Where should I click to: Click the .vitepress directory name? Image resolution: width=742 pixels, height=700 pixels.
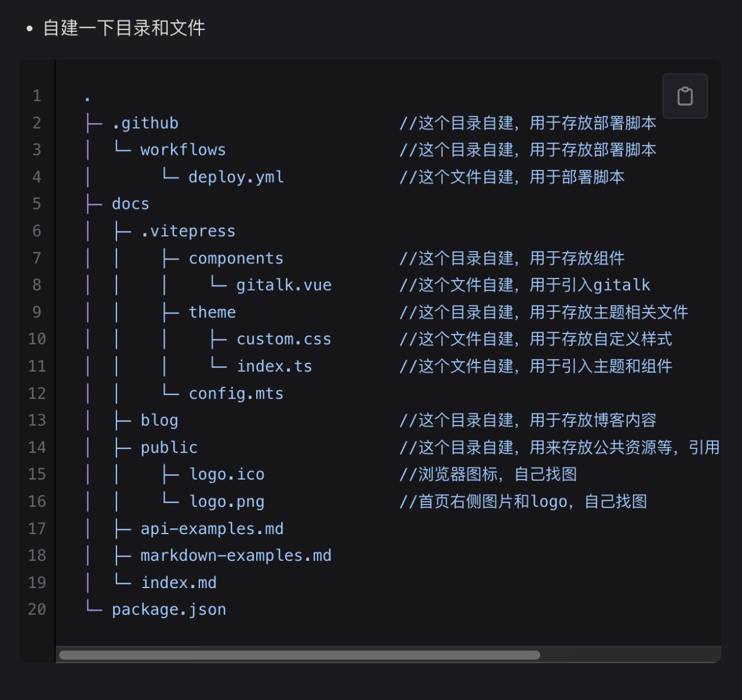[x=188, y=231]
